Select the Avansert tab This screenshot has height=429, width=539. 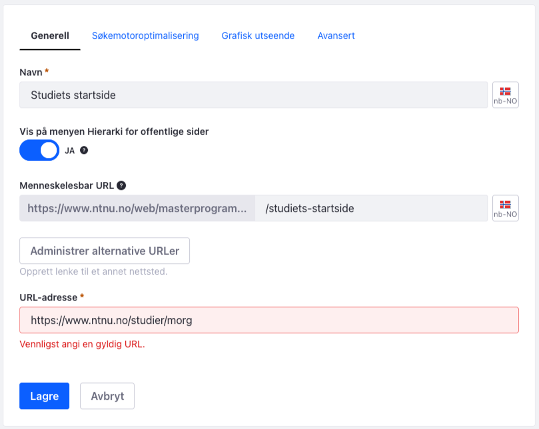pyautogui.click(x=336, y=36)
